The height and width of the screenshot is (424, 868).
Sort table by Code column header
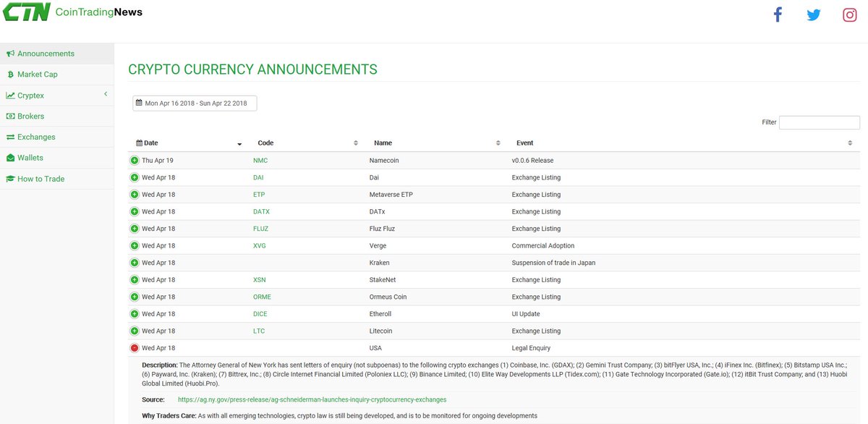(x=307, y=143)
